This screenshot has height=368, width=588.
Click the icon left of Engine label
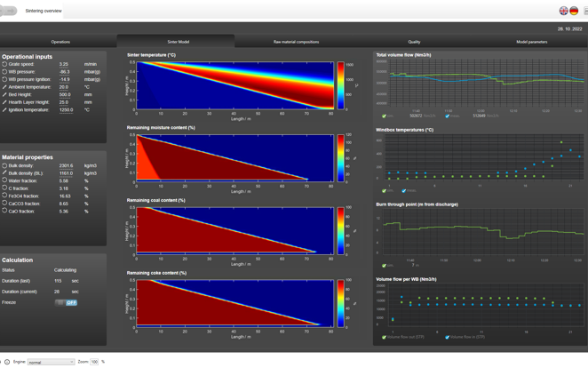pyautogui.click(x=7, y=362)
